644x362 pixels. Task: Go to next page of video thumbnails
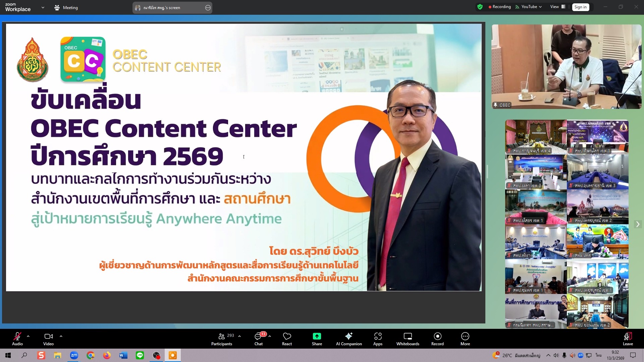coord(638,224)
